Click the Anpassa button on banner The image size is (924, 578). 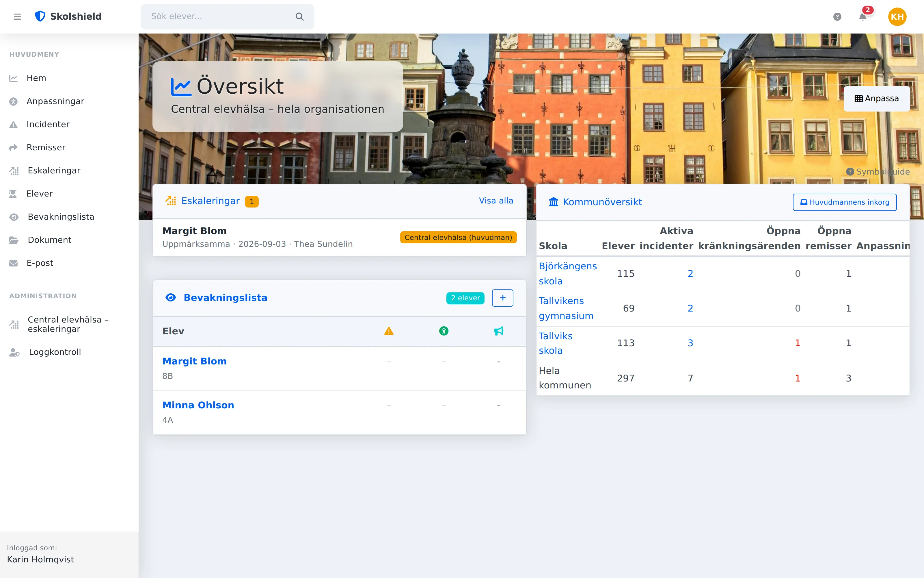point(877,99)
